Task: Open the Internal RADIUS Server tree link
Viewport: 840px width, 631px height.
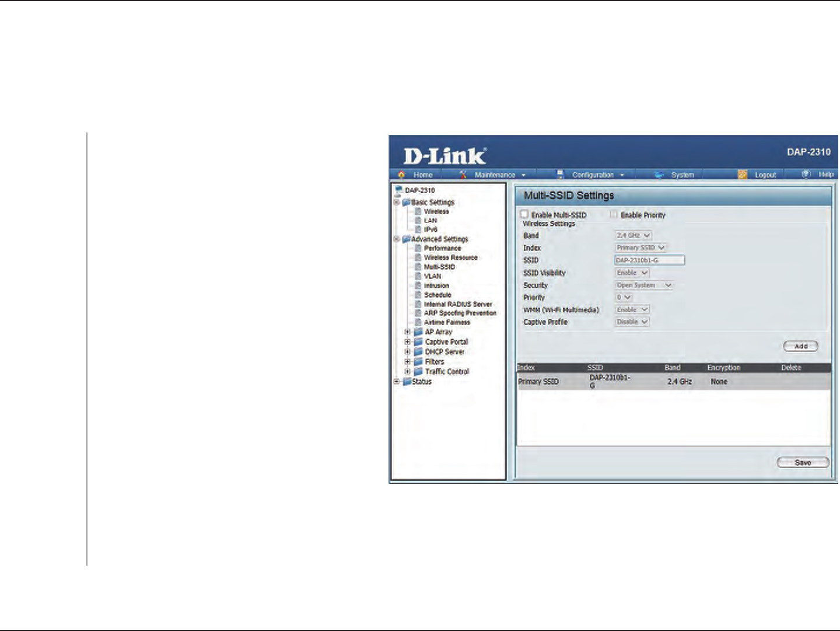Action: point(458,304)
